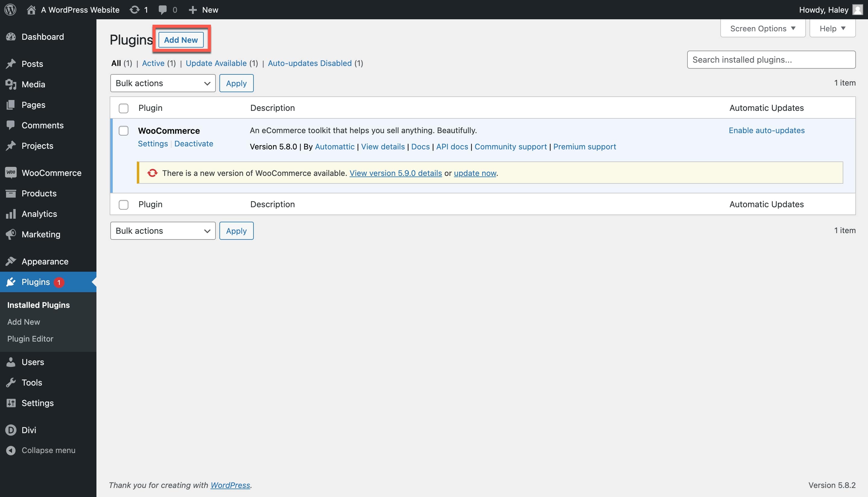This screenshot has height=497, width=868.
Task: Open the Installed Plugins menu item
Action: point(38,305)
